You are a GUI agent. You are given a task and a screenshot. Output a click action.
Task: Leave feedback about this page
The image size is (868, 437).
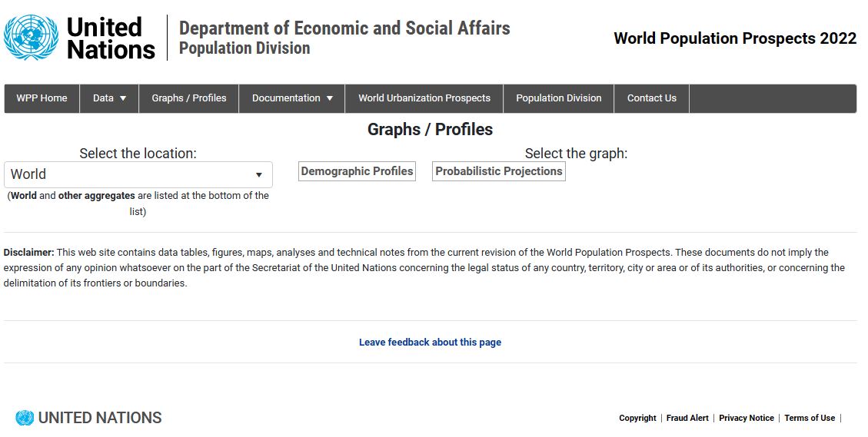click(430, 343)
